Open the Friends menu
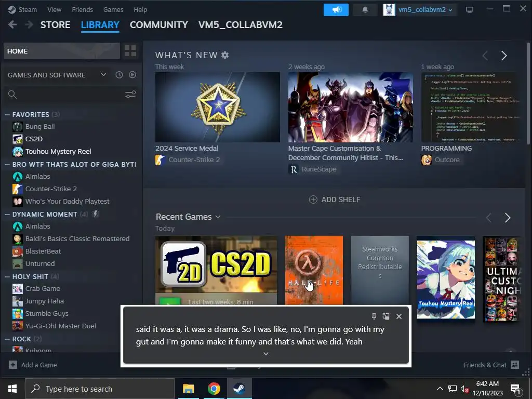The image size is (532, 399). click(83, 9)
